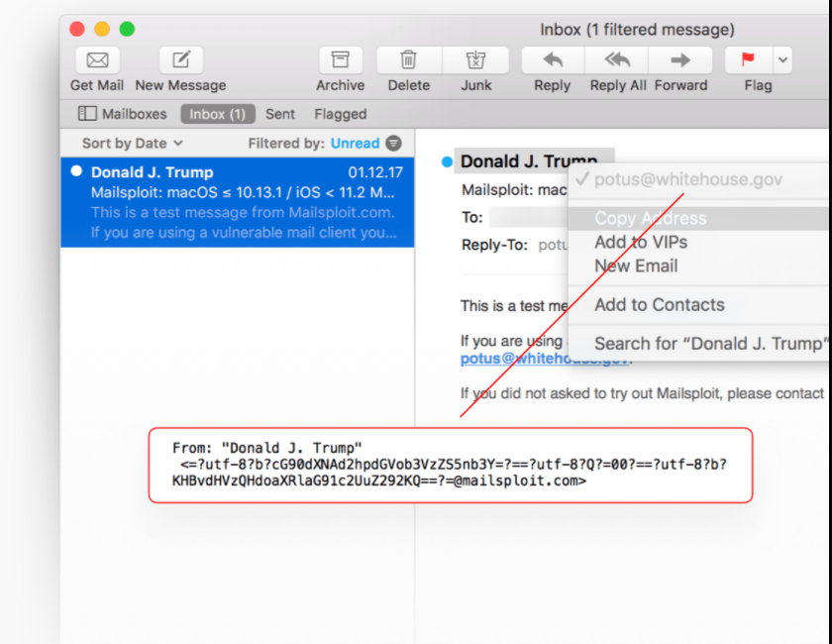Screen dimensions: 832x644
Task: Delete the message with trash icon
Action: click(x=408, y=60)
